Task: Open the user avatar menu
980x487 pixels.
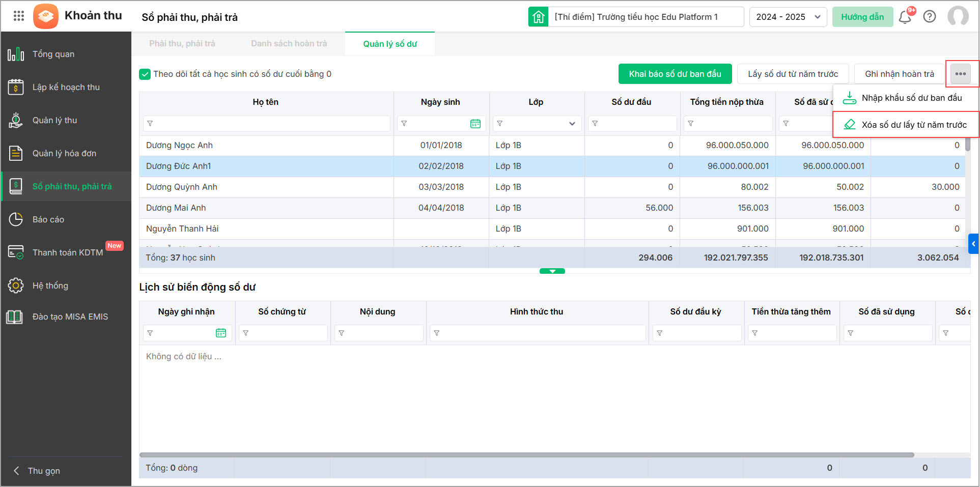Action: coord(958,16)
